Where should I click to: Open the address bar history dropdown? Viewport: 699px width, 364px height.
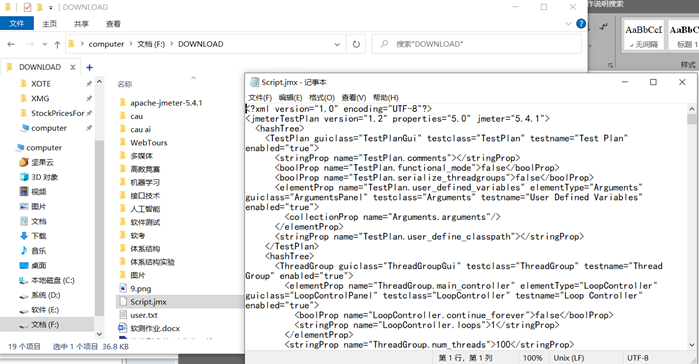coord(337,44)
